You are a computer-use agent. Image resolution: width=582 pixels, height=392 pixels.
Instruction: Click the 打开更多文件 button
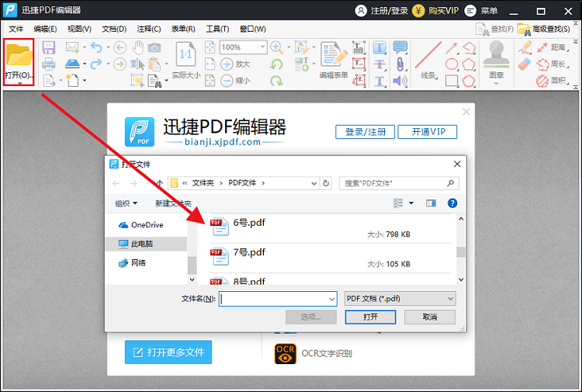[x=168, y=352]
